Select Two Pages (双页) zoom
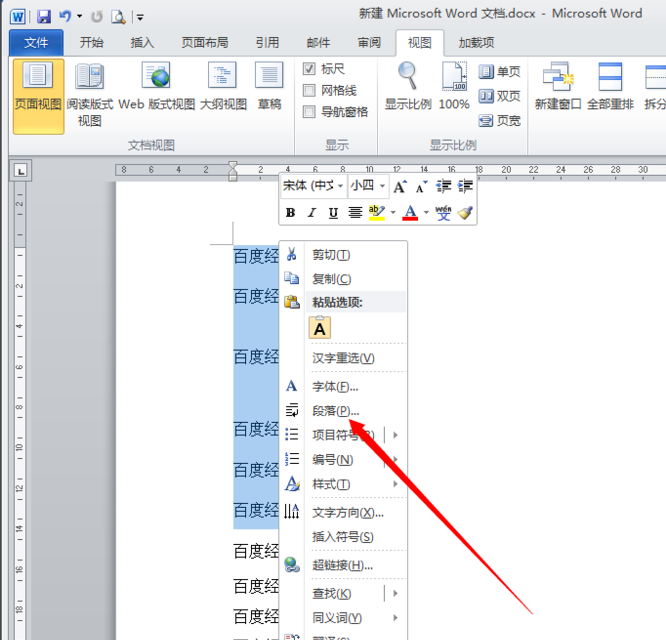The height and width of the screenshot is (640, 666). (500, 96)
